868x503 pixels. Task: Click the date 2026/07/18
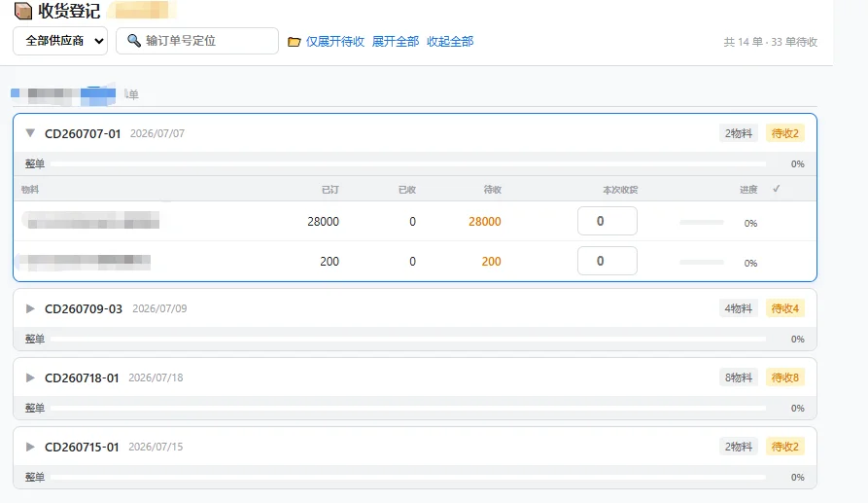(156, 377)
